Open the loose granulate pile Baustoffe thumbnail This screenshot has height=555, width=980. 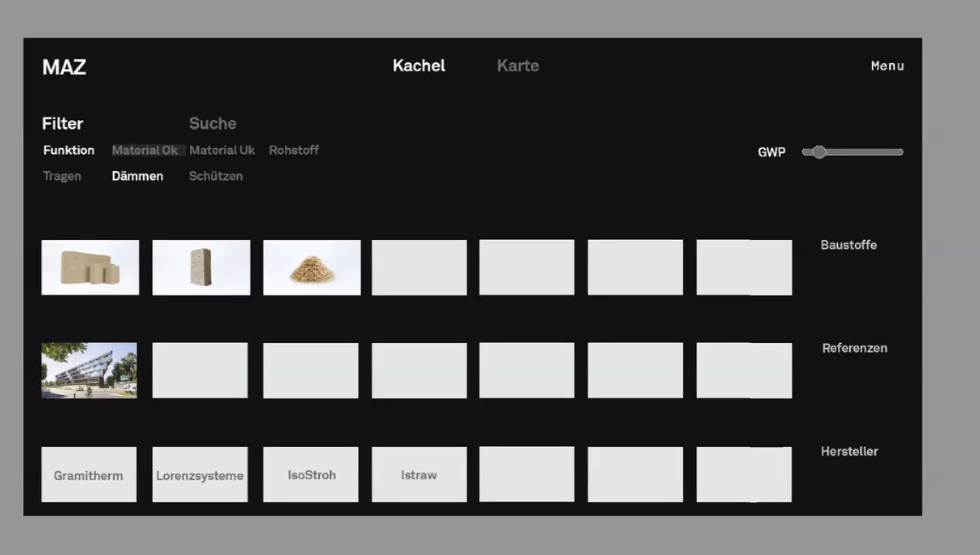click(x=312, y=267)
